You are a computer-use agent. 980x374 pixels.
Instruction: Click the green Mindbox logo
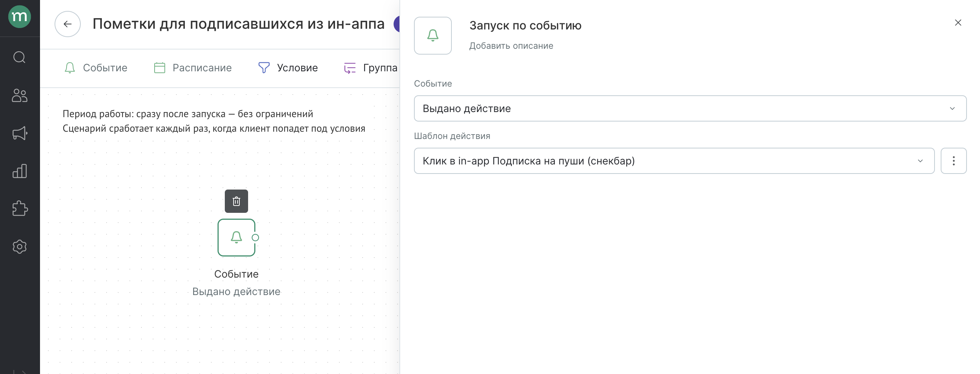(x=19, y=17)
